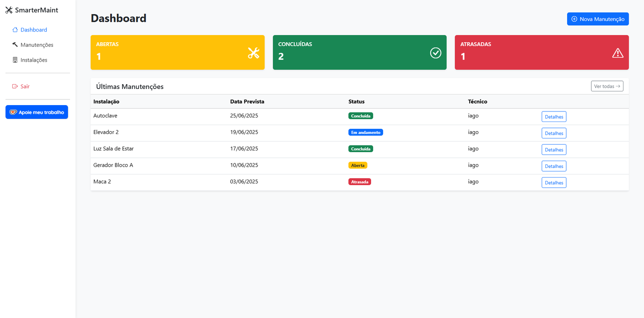This screenshot has height=318, width=644.
Task: Go to the Instalações page
Action: click(34, 60)
